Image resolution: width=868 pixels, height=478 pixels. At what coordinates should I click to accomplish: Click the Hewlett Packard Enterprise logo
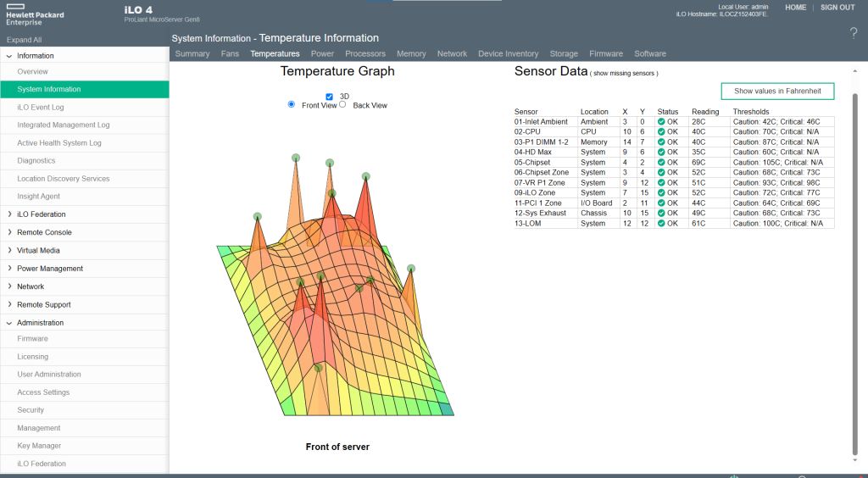[x=34, y=15]
